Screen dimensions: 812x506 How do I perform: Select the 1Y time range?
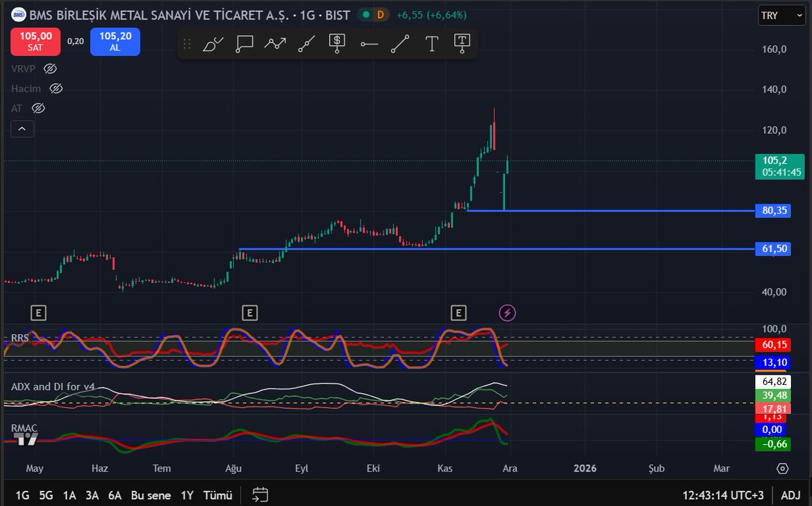pyautogui.click(x=187, y=495)
